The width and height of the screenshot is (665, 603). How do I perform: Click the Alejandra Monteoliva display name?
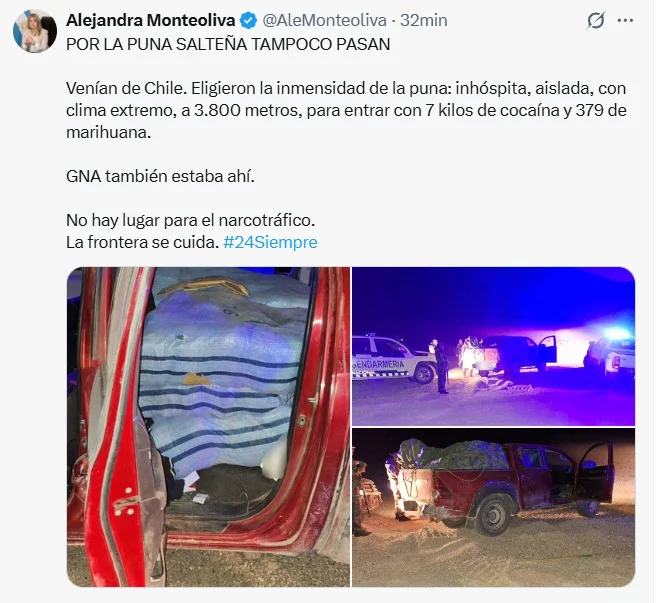pos(151,20)
